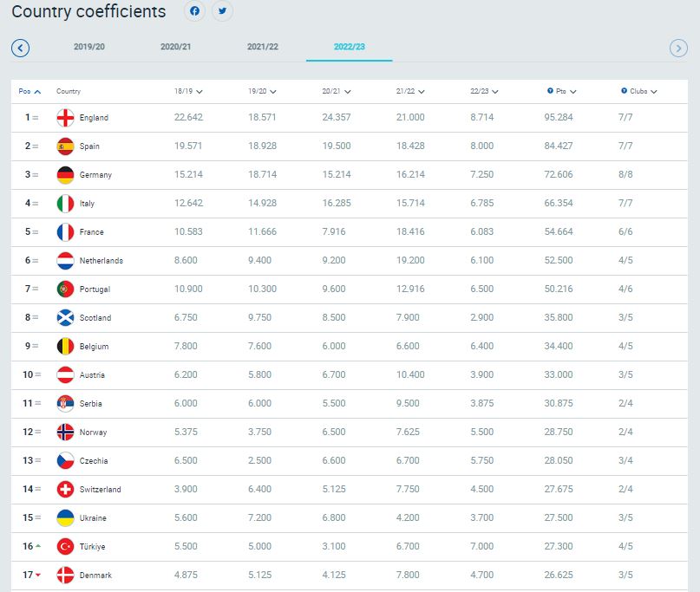
Task: Switch to the 2021/22 season tab
Action: 263,47
